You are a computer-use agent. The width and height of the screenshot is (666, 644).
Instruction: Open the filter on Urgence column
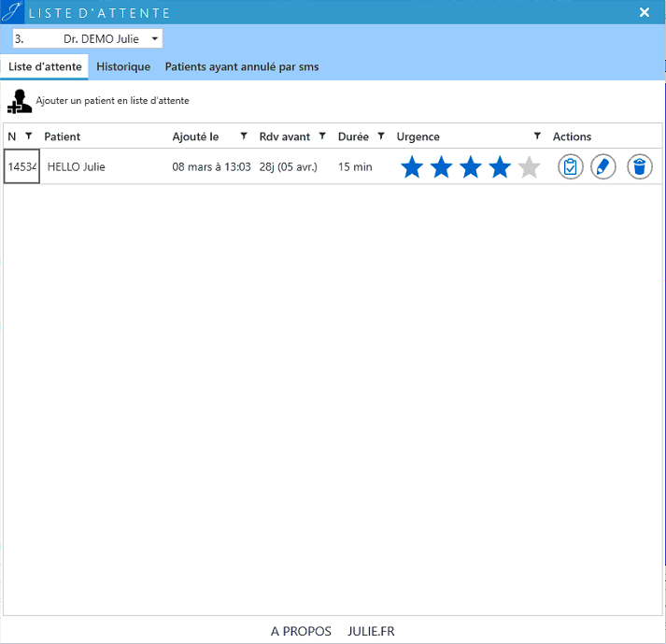pyautogui.click(x=537, y=136)
